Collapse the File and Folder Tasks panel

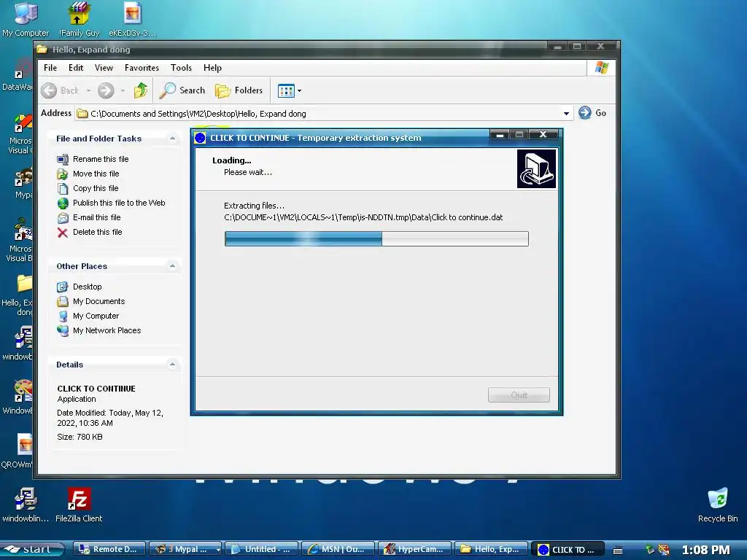click(x=172, y=139)
